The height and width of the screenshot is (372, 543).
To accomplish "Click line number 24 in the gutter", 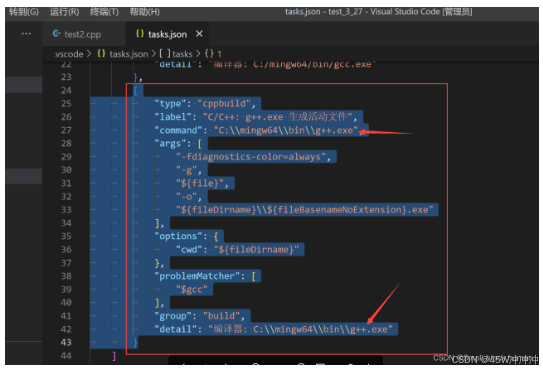I will coord(66,90).
